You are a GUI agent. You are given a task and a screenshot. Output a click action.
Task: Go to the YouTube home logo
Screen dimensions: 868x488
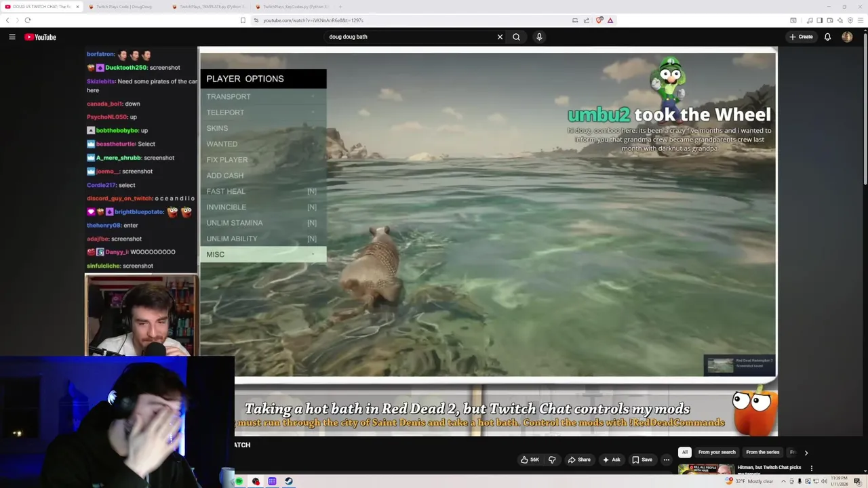point(41,37)
